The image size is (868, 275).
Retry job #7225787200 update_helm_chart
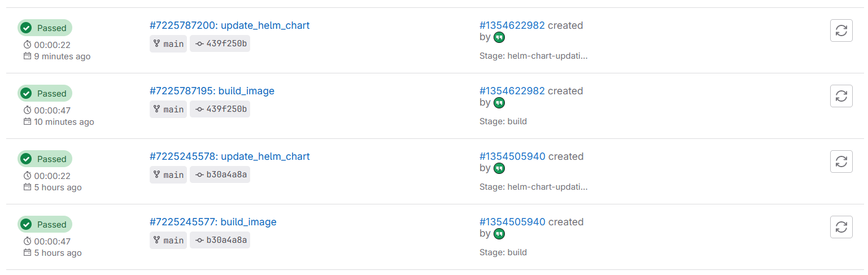coord(841,30)
